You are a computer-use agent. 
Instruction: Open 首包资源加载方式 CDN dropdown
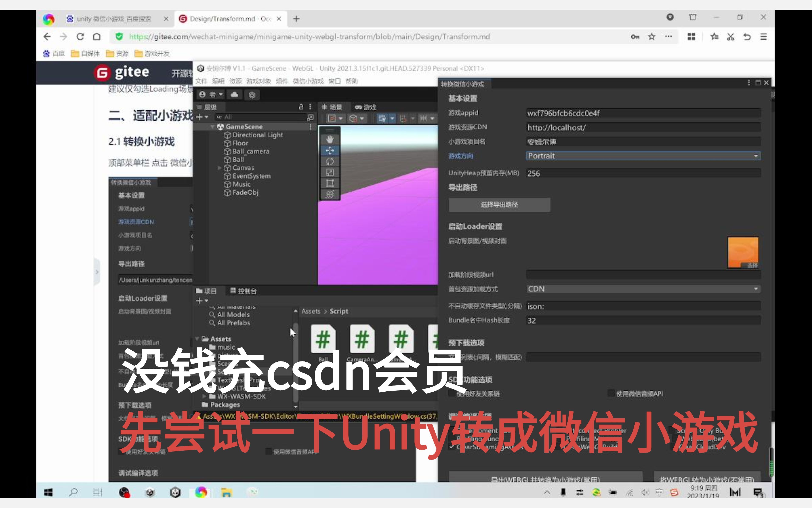pyautogui.click(x=643, y=289)
